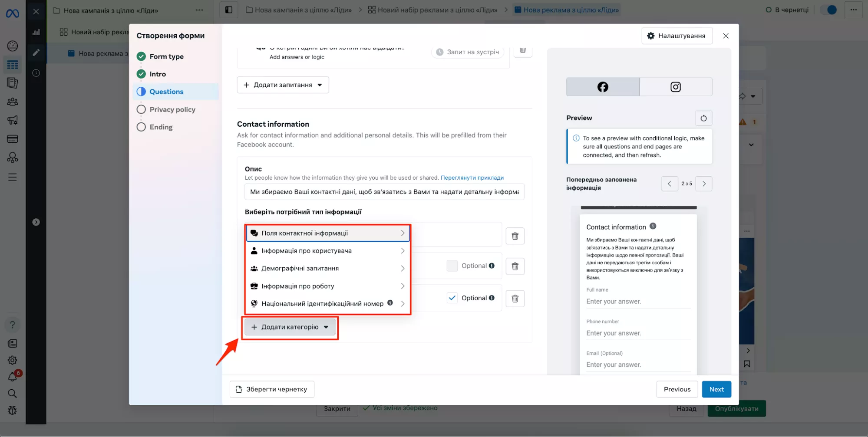Viewport: 868px width, 437px height.
Task: Refresh the form preview
Action: click(x=703, y=118)
